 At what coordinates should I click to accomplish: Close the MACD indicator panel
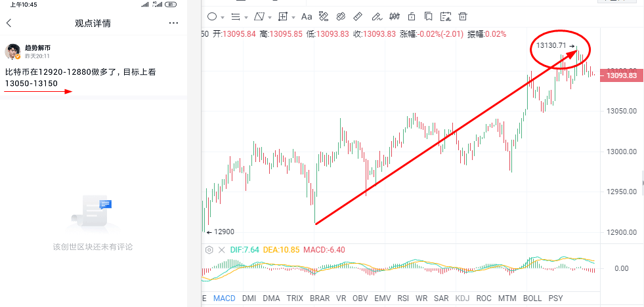[x=222, y=249]
